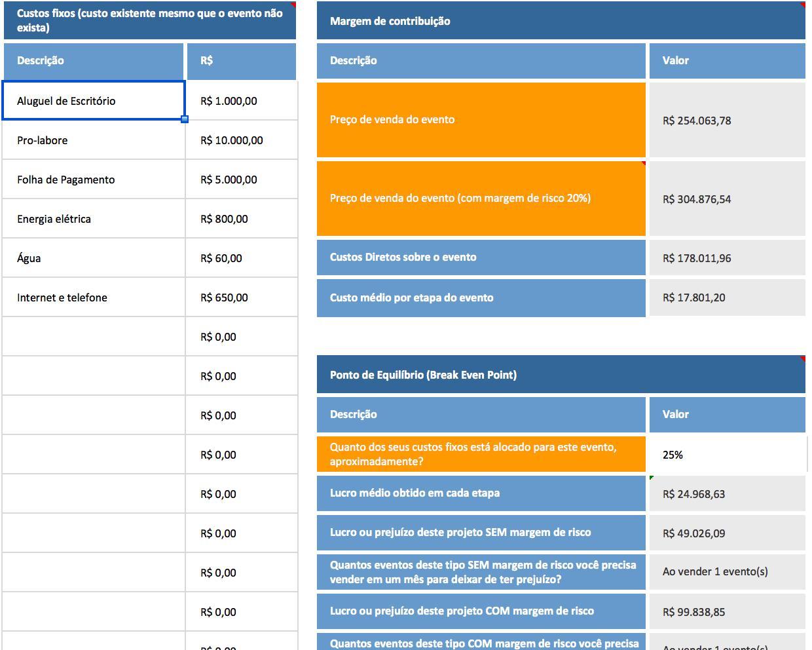Select the 'Internet e telefone' cell
The image size is (812, 650).
[x=93, y=297]
